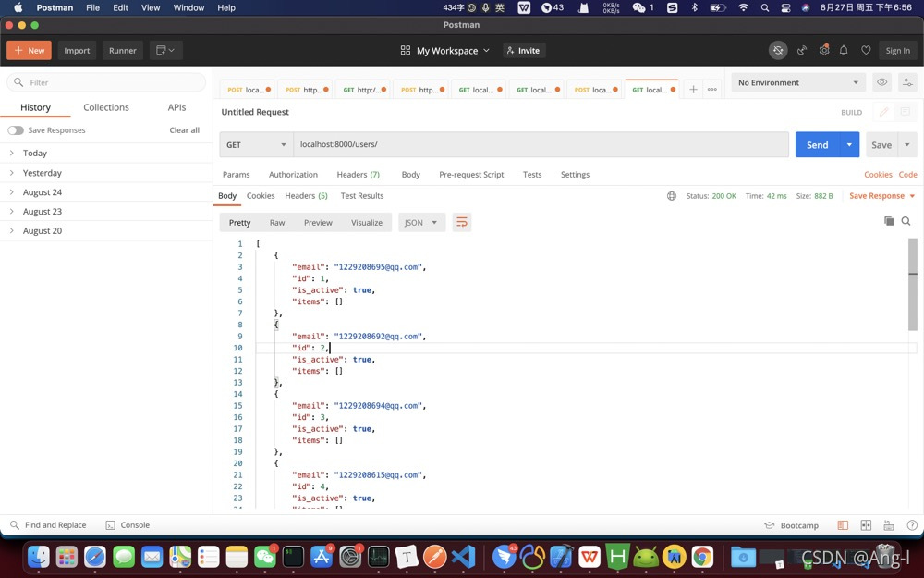The height and width of the screenshot is (578, 924).
Task: Add a new request tab
Action: click(x=694, y=90)
